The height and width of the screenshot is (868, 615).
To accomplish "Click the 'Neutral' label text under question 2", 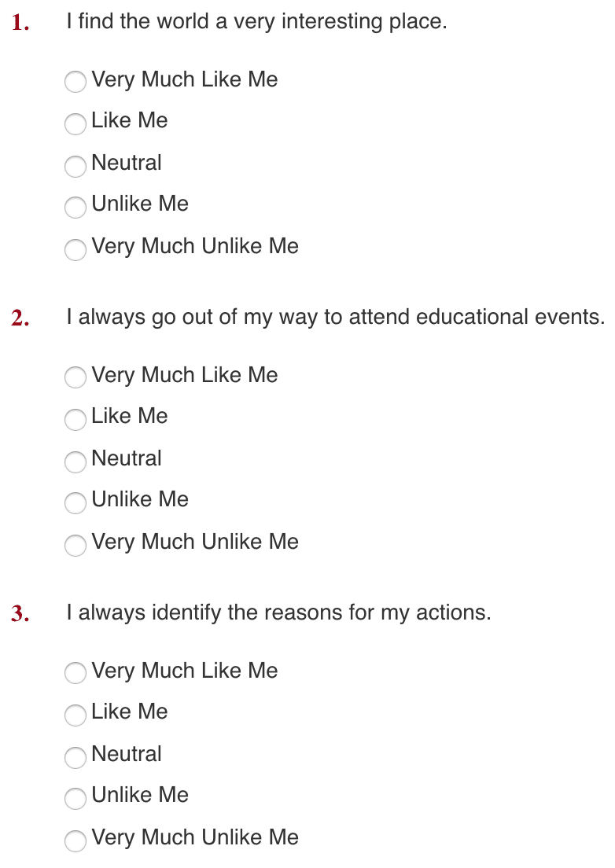I will 126,458.
